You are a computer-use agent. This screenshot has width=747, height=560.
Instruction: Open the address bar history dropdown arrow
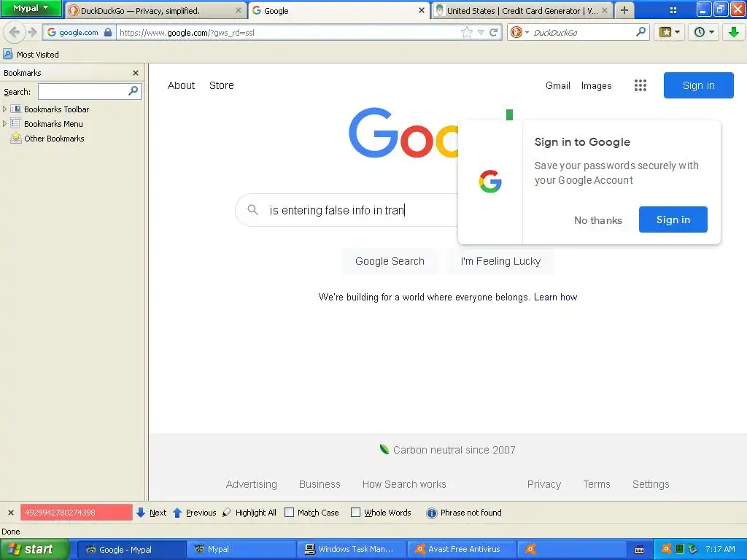coord(481,32)
